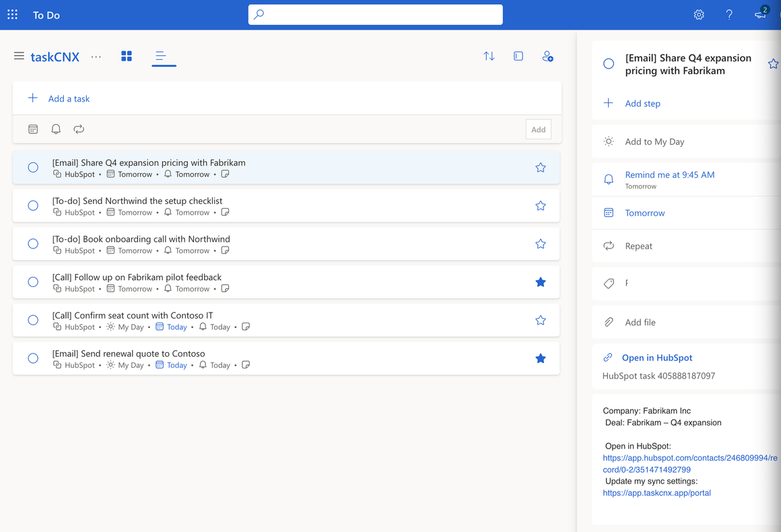Viewport: 781px width, 532px height.
Task: Unstar Send renewal quote to Contoso
Action: click(x=541, y=358)
